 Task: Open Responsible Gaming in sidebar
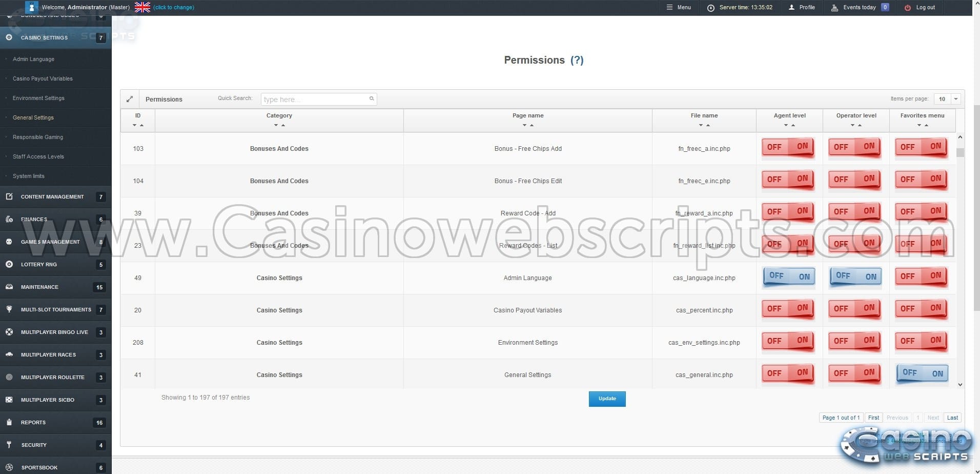point(55,137)
